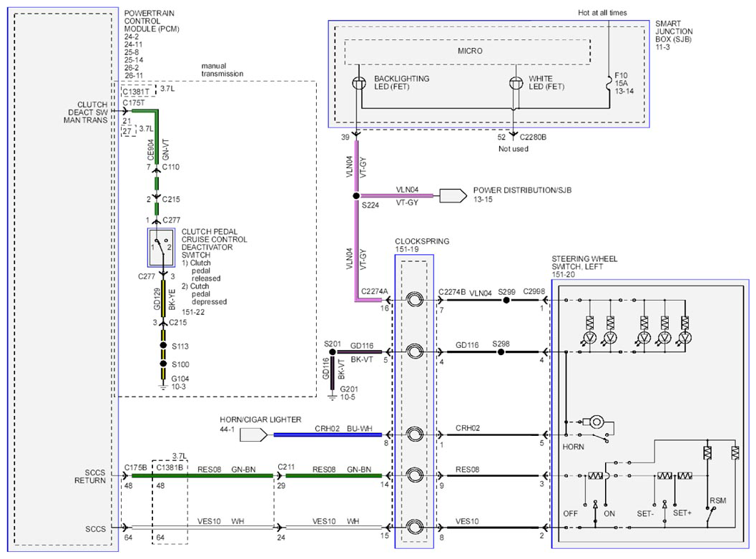This screenshot has height=559, width=756.
Task: Click the "STEERING WHEEL SWITCH, LEFT" label
Action: click(584, 263)
